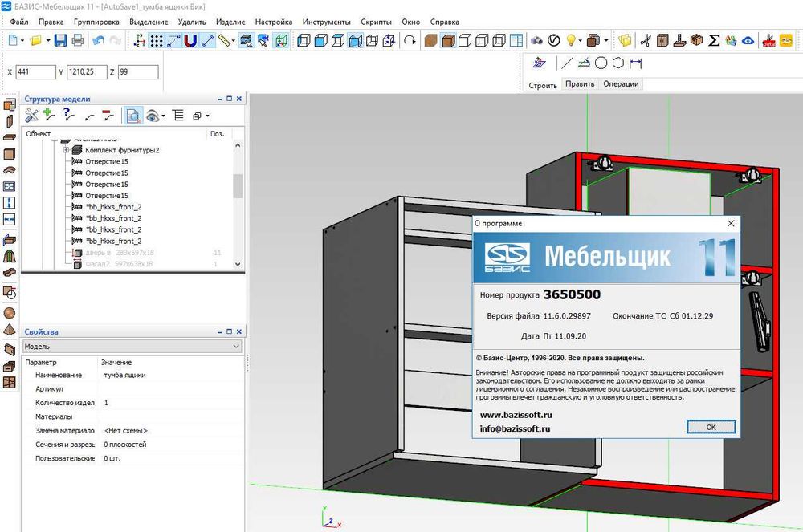The height and width of the screenshot is (532, 803).
Task: Toggle the grid dots snap button
Action: (x=157, y=40)
